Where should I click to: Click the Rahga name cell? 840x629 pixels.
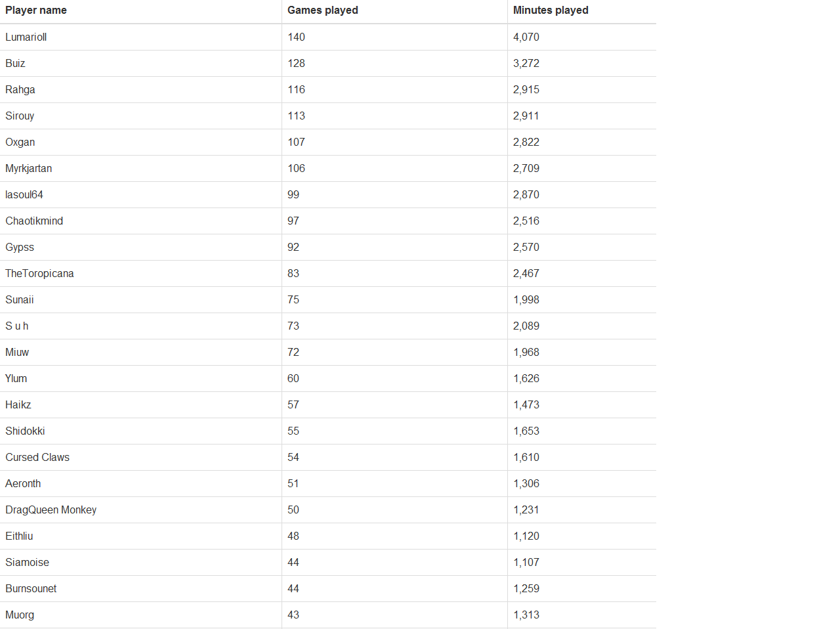tap(20, 90)
